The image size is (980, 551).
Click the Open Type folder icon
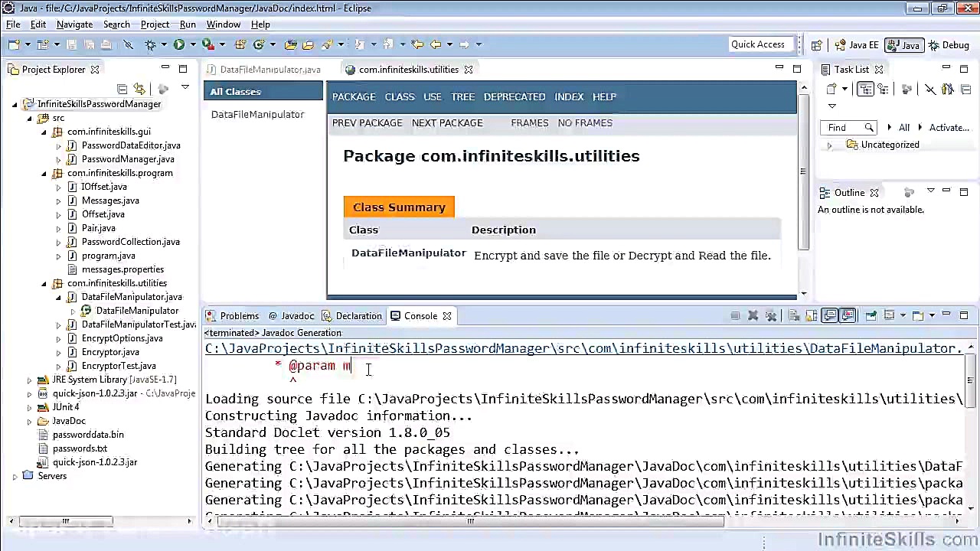pos(290,44)
